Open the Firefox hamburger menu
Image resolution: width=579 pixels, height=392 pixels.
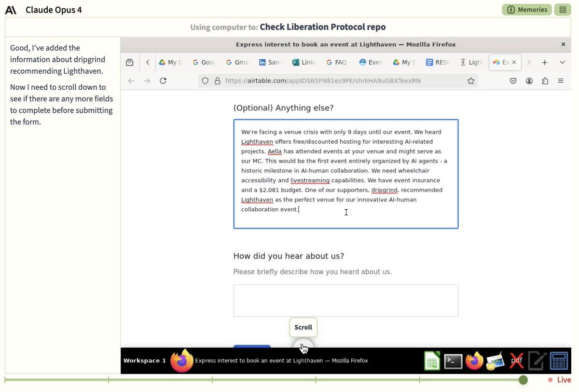point(561,81)
